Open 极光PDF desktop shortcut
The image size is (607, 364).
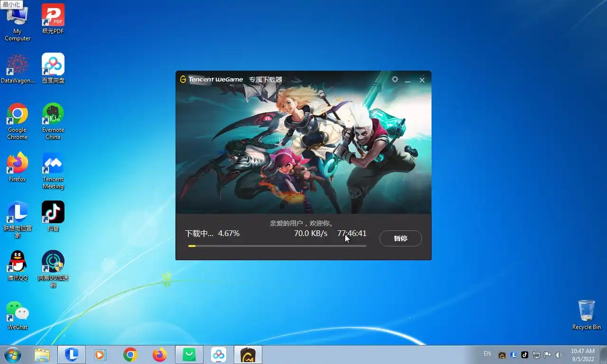[53, 19]
